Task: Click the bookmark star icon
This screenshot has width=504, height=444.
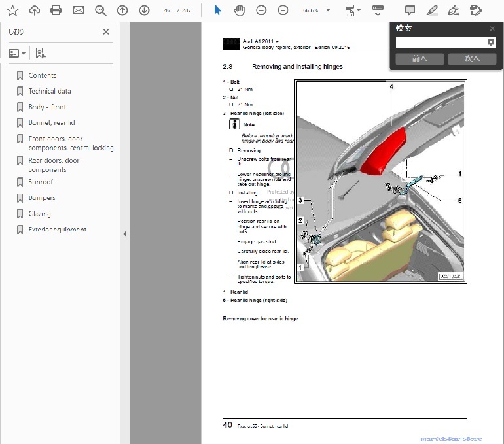Action: click(x=12, y=10)
